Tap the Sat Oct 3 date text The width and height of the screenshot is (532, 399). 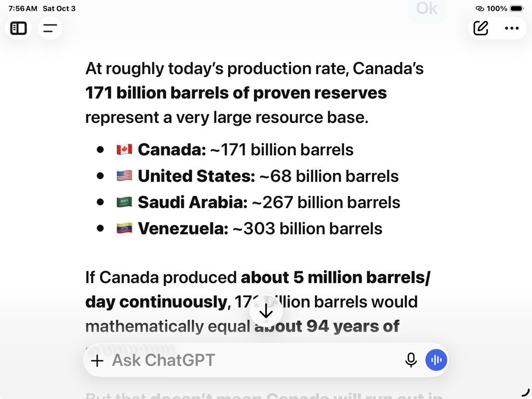pos(59,8)
